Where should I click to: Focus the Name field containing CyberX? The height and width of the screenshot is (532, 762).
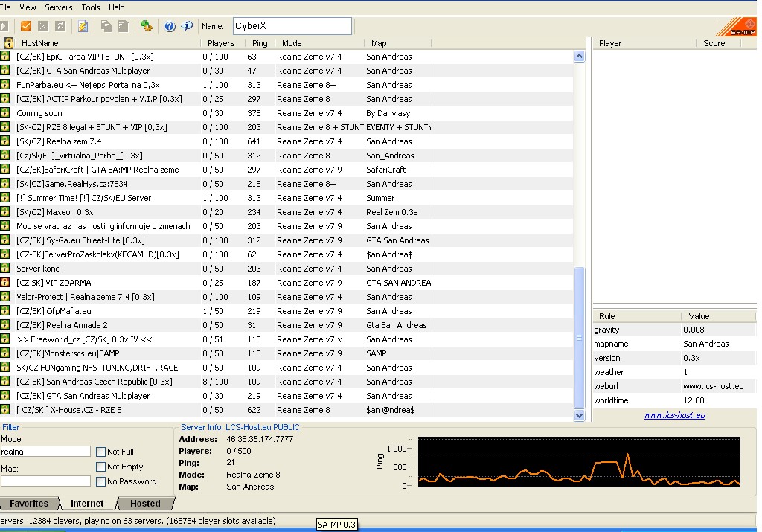[292, 26]
